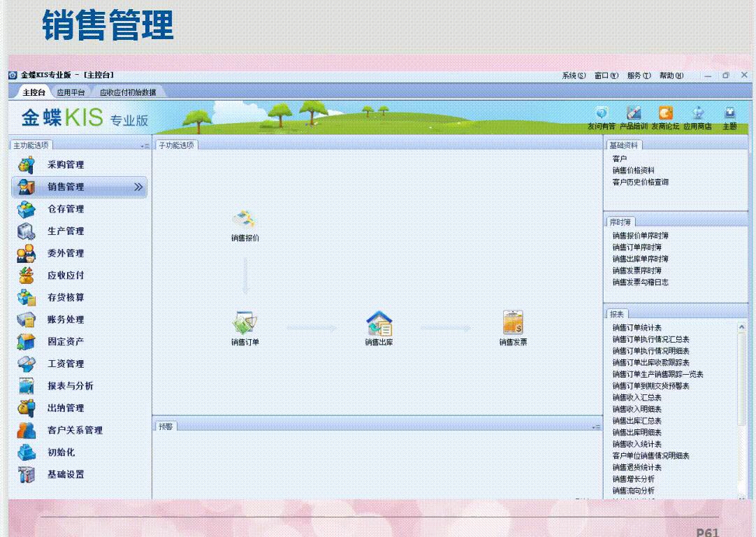Image resolution: width=756 pixels, height=537 pixels.
Task: Open the 固定资产 module icon
Action: coord(27,342)
